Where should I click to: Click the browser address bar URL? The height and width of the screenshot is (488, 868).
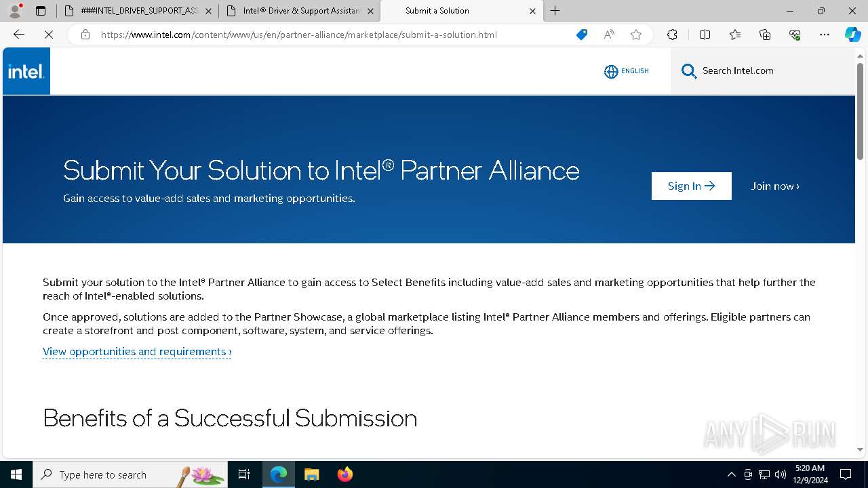click(299, 35)
